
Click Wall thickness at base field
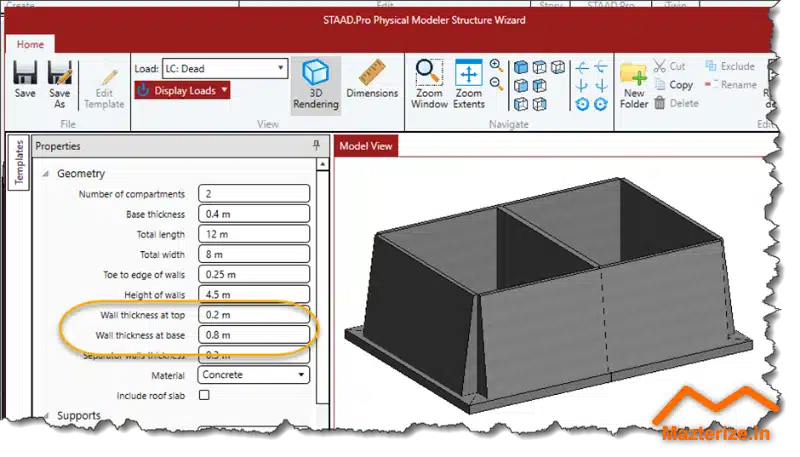(x=254, y=335)
